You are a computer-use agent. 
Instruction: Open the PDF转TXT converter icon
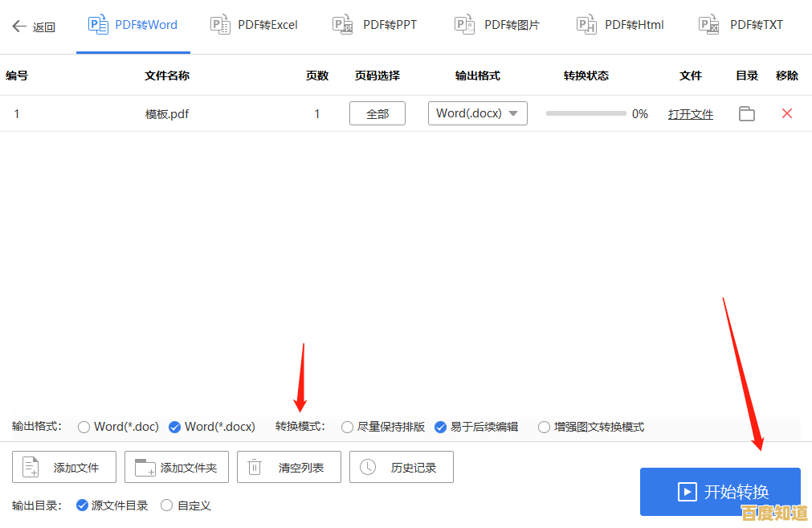(708, 24)
